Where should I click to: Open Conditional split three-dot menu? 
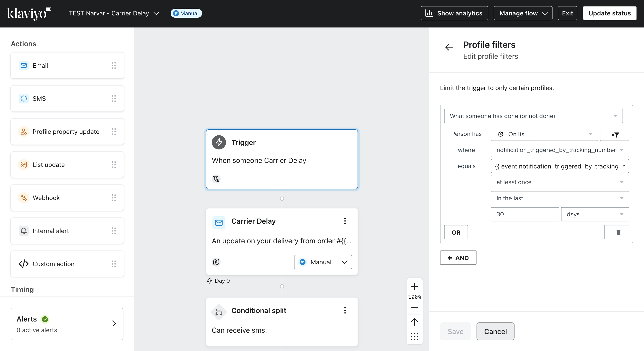(345, 311)
